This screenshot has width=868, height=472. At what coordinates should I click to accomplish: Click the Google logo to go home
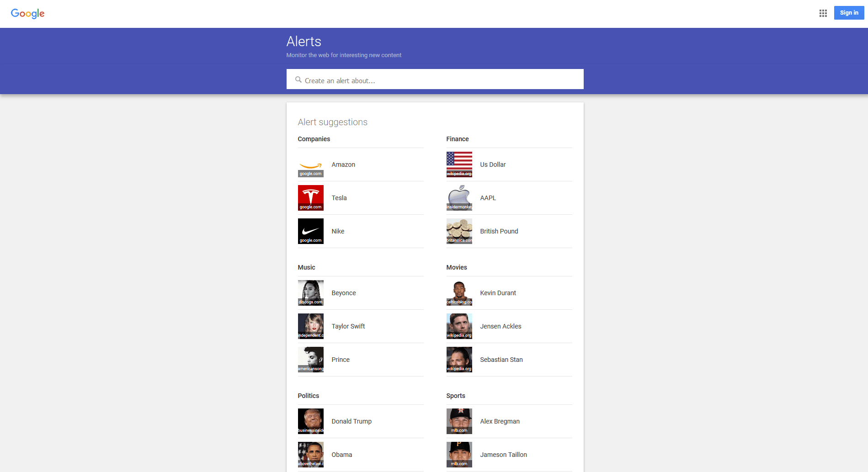(x=27, y=13)
